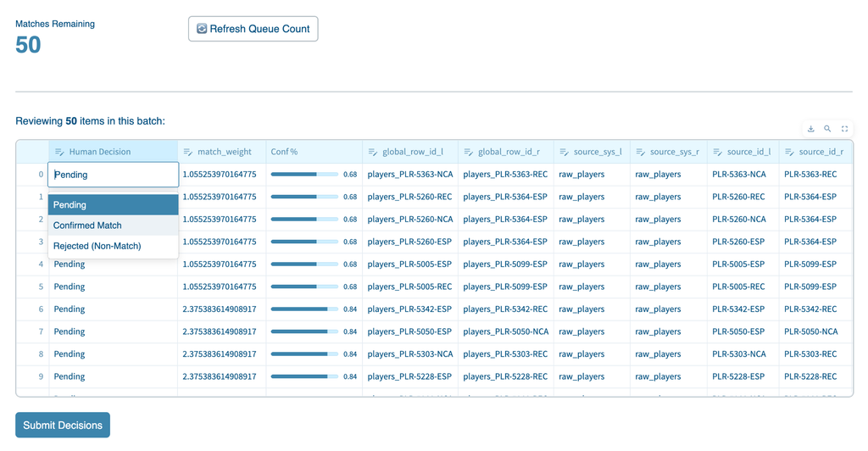This screenshot has width=868, height=451.
Task: Click the 0.68 confidence value in row 5
Action: tap(350, 287)
